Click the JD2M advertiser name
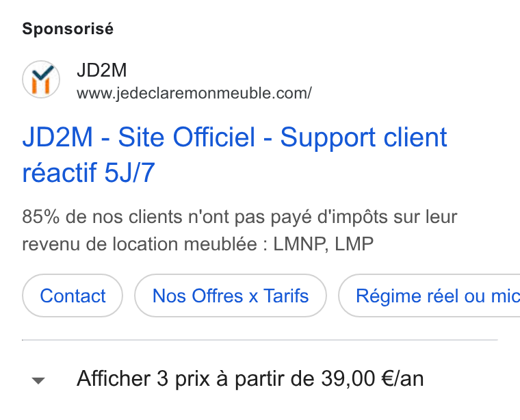520x420 pixels. coord(102,70)
